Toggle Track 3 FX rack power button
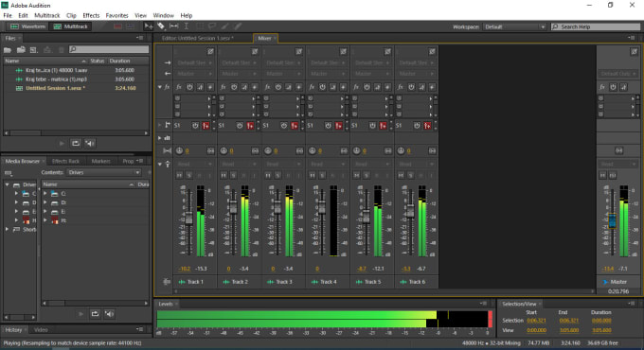Image resolution: width=644 pixels, height=350 pixels. (x=278, y=87)
